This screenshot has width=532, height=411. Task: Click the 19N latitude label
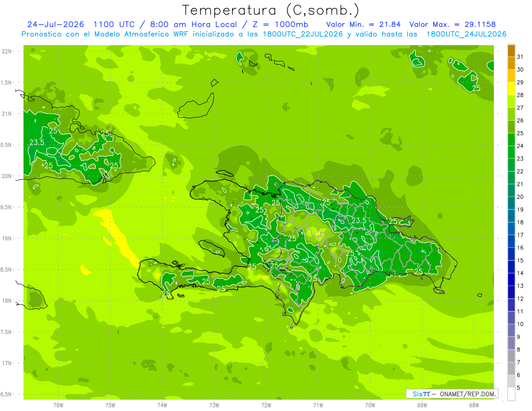[x=7, y=239]
